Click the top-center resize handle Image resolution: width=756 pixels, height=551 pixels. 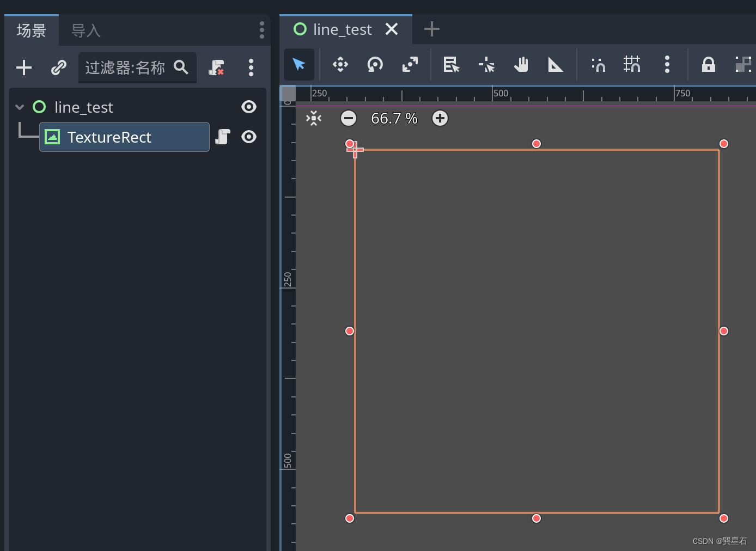pos(536,144)
